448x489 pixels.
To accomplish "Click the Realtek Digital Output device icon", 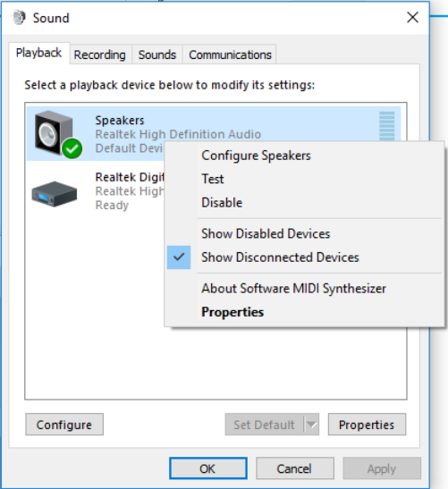I will (55, 193).
